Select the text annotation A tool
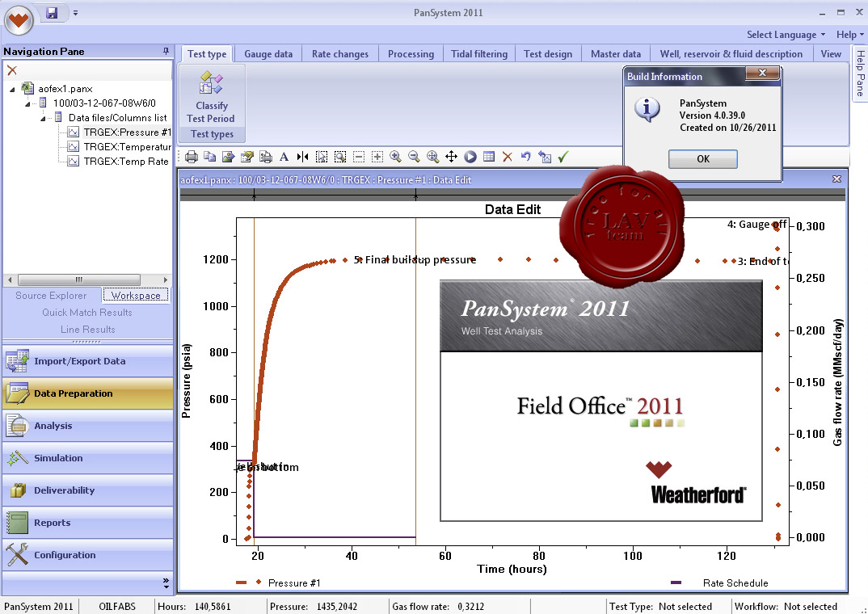Viewport: 868px width, 614px height. [284, 157]
